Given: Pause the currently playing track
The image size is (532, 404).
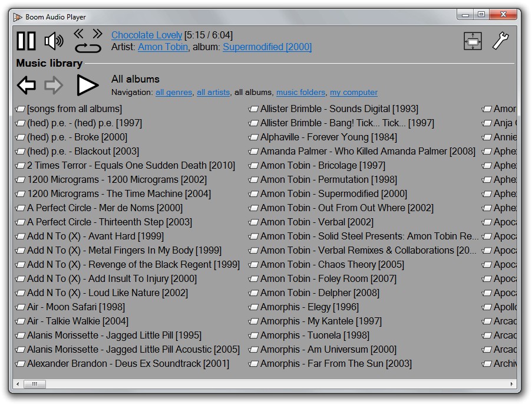Looking at the screenshot, I should [26, 41].
